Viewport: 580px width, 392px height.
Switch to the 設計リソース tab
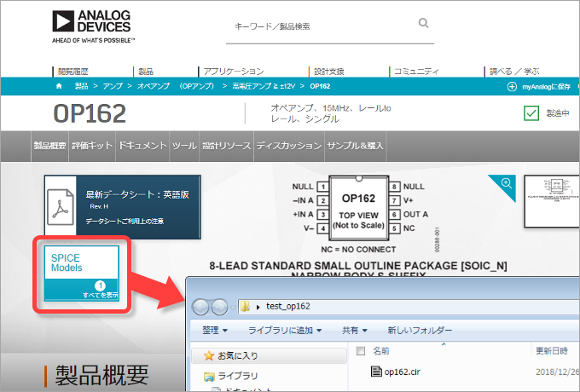click(226, 146)
